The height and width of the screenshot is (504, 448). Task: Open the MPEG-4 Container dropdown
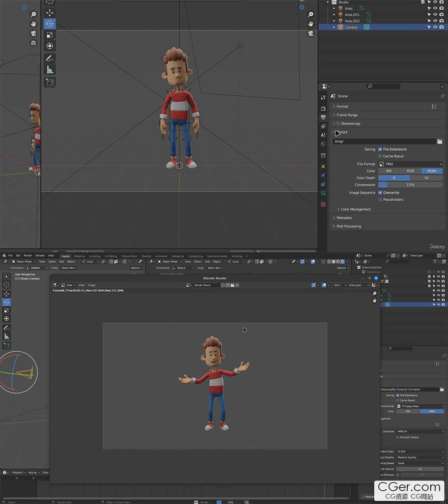tap(420, 431)
